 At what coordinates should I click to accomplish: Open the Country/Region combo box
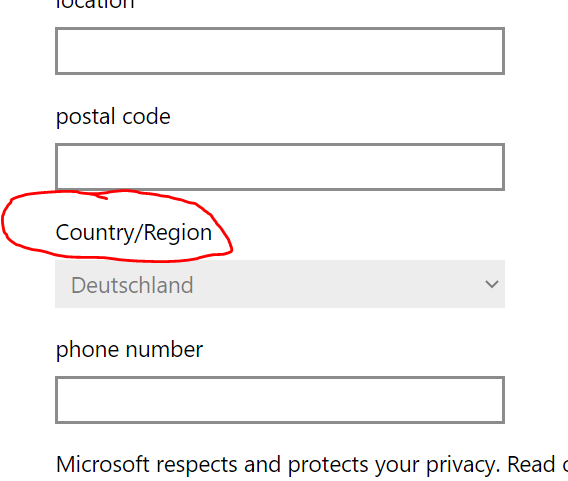coord(280,284)
